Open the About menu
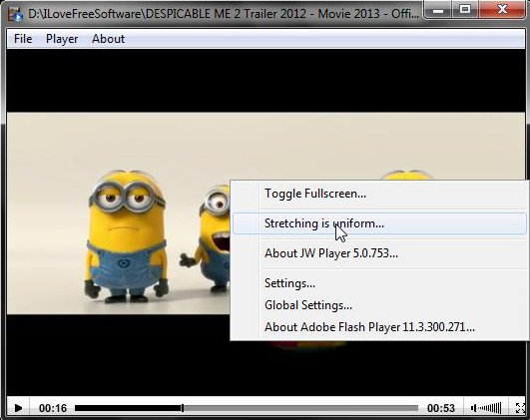 click(x=108, y=39)
